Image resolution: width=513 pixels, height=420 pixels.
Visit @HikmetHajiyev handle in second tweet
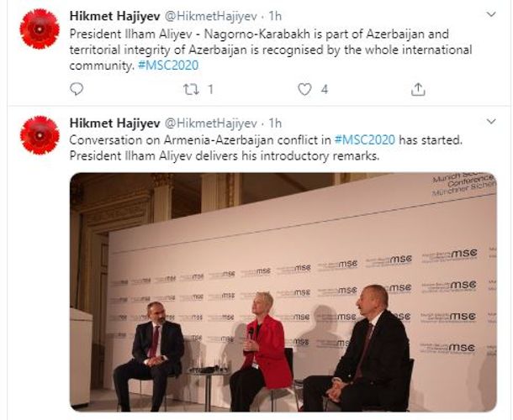click(210, 123)
